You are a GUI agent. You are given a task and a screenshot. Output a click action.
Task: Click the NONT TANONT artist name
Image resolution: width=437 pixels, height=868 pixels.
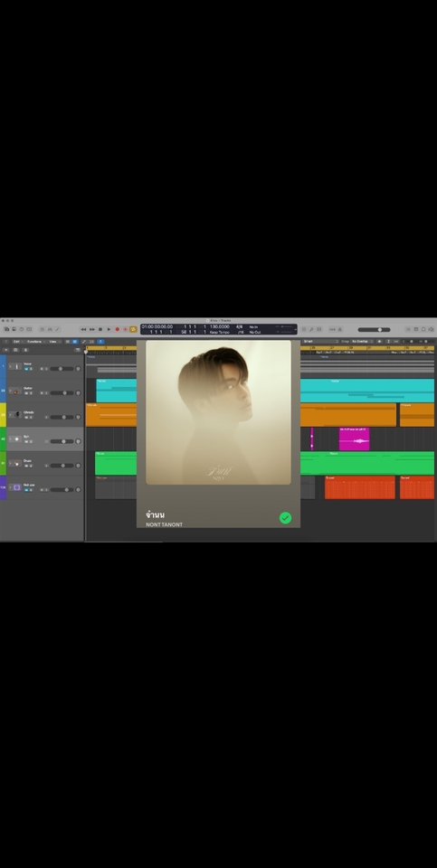164,524
